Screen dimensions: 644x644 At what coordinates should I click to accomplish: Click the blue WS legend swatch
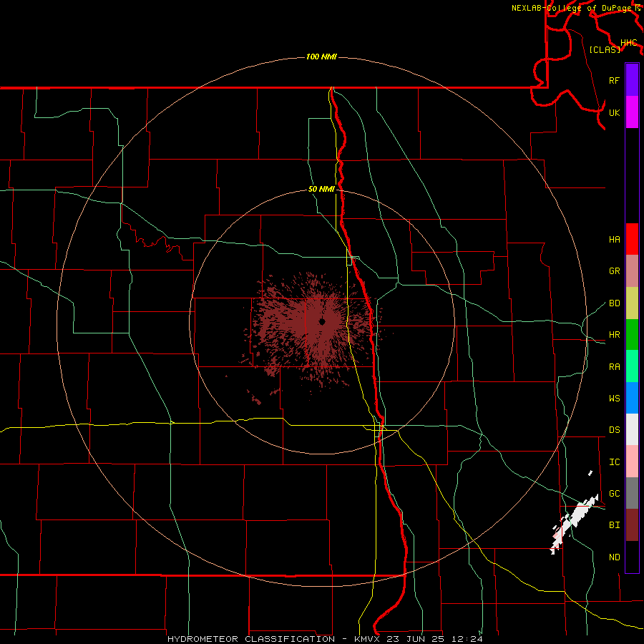pos(632,398)
